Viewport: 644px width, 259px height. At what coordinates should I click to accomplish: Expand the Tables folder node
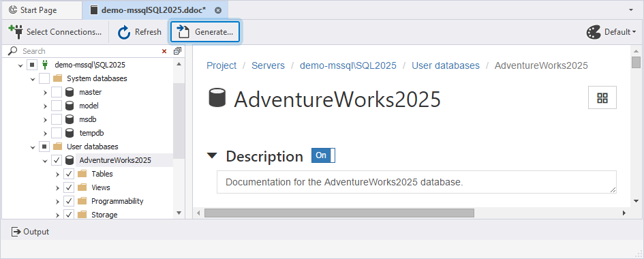click(x=57, y=174)
